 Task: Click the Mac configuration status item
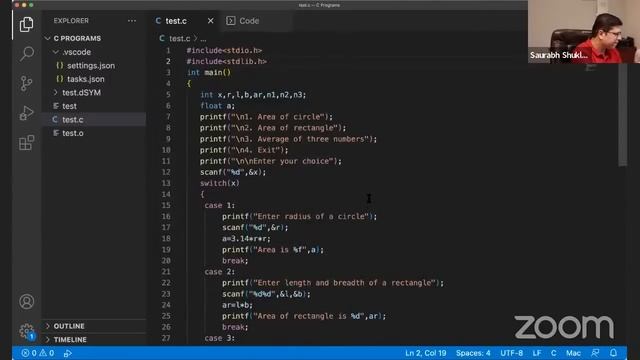coord(573,353)
